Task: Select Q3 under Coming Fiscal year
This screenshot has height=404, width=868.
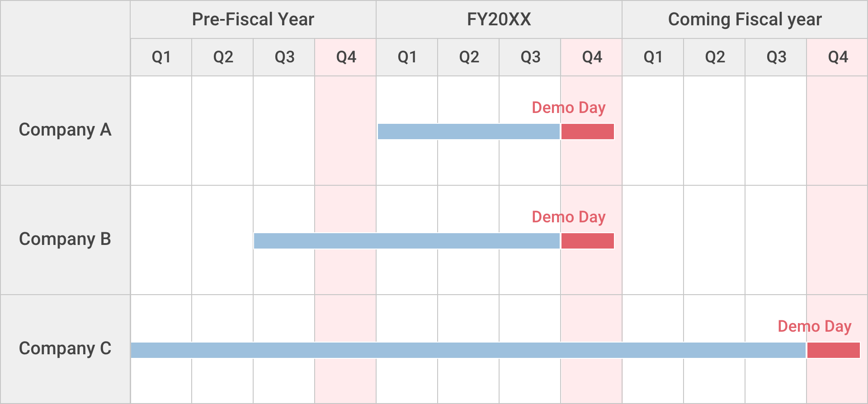Action: click(x=776, y=57)
